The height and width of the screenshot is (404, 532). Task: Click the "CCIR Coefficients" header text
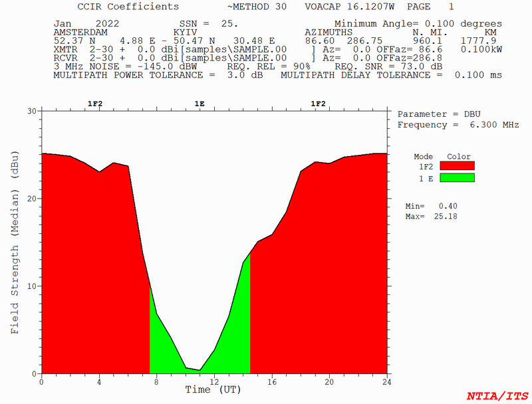128,7
